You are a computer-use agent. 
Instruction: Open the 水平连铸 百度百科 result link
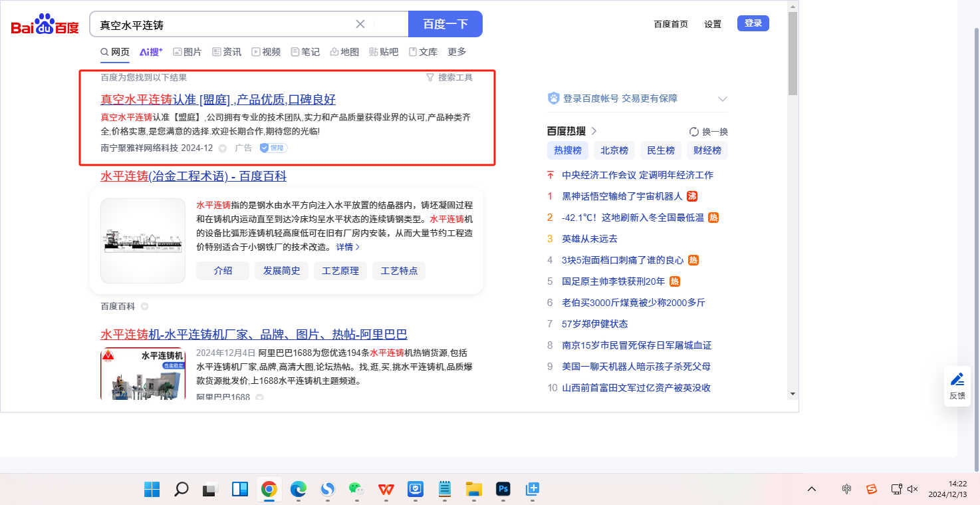tap(193, 176)
